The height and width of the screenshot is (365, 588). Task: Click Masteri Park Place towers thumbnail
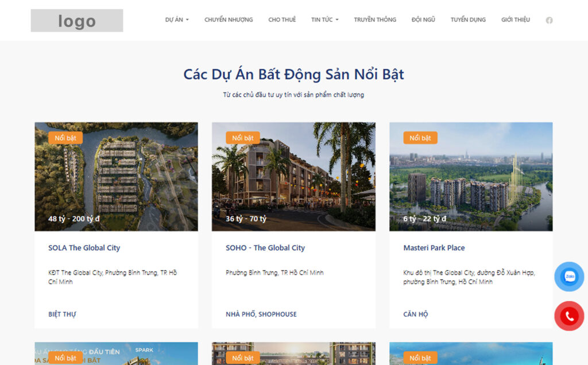tap(471, 177)
